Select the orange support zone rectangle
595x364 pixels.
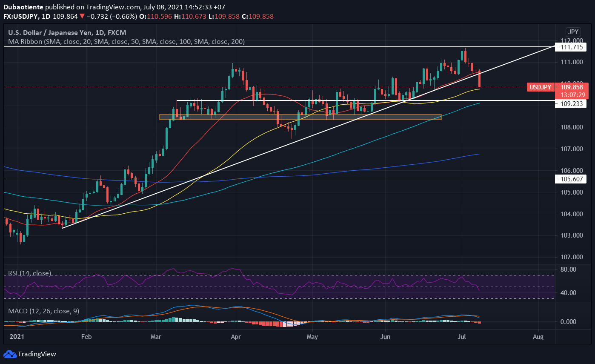pyautogui.click(x=300, y=117)
